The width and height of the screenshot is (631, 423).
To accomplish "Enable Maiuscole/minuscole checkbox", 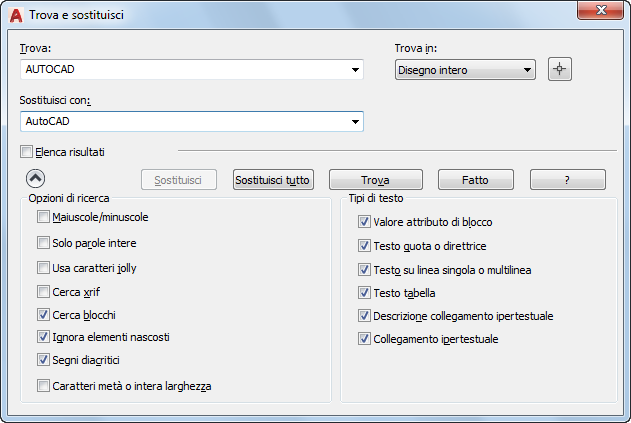I will [43, 217].
